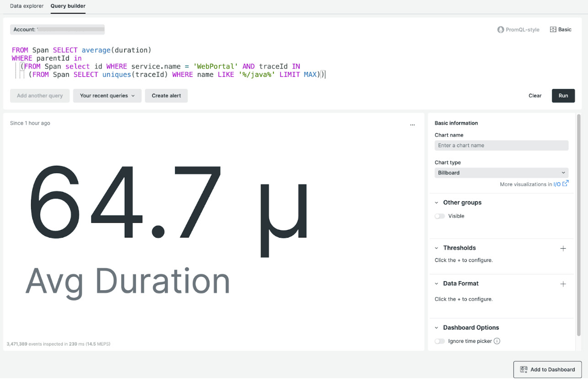Switch to the Data explorer tab

[27, 6]
